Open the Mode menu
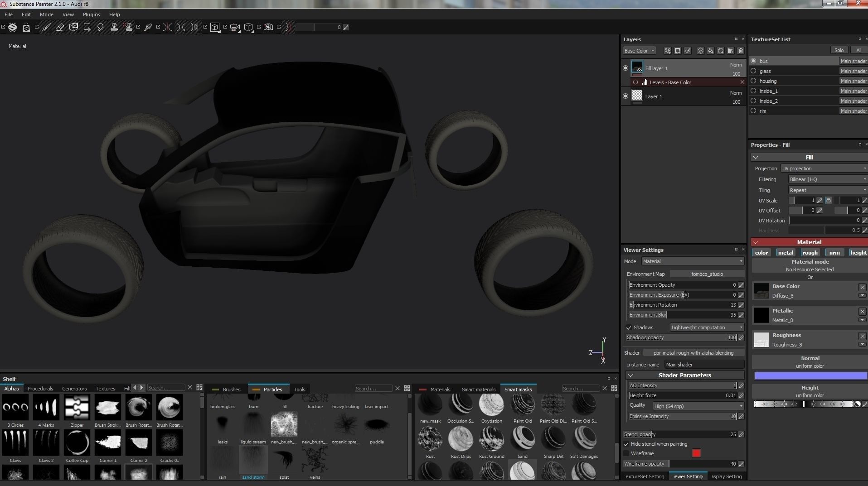The image size is (868, 486). point(47,14)
